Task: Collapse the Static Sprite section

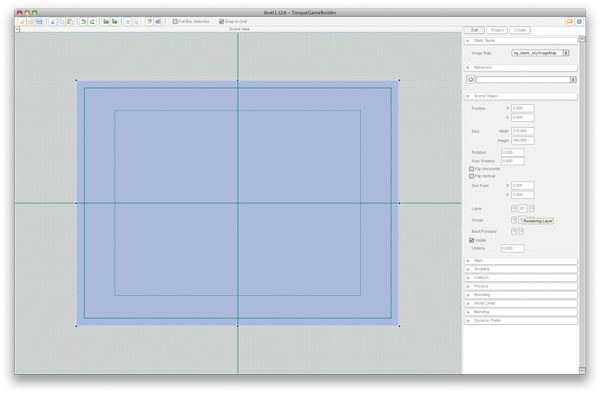Action: click(521, 41)
